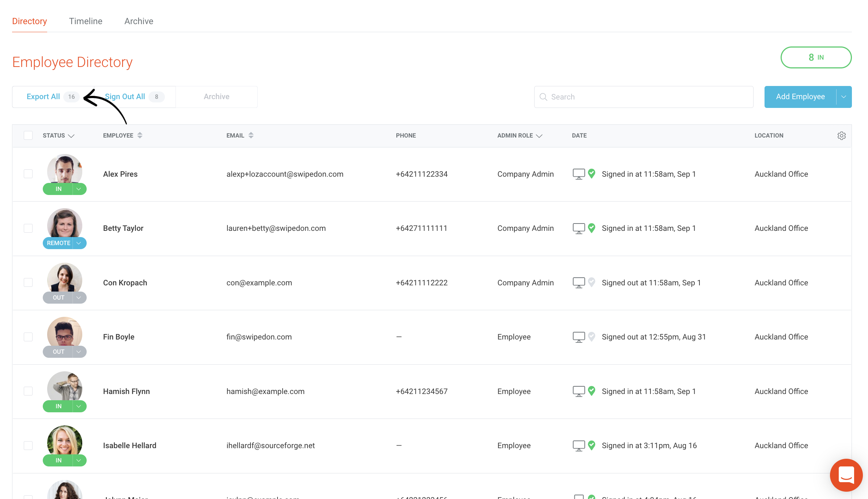
Task: Click the kiosk monitor icon for Alex Pires
Action: coord(578,174)
